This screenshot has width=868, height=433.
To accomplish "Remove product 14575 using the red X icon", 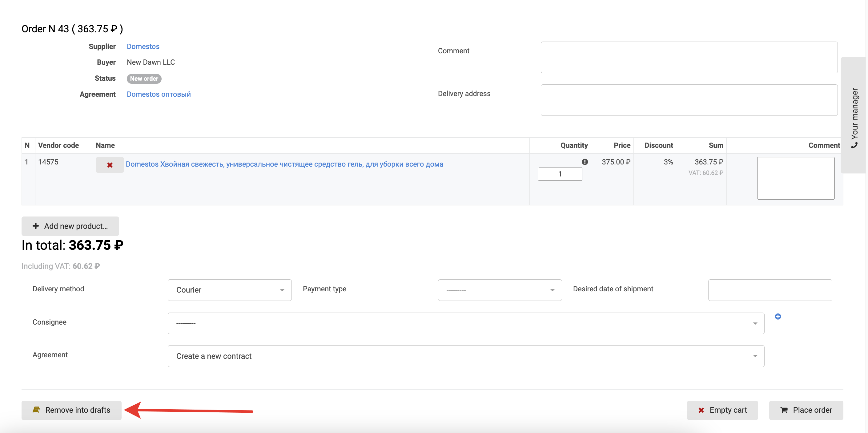I will coord(110,165).
